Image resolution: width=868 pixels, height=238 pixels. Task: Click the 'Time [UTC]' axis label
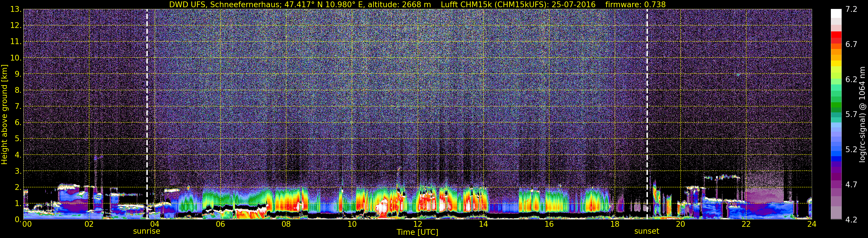(x=417, y=232)
